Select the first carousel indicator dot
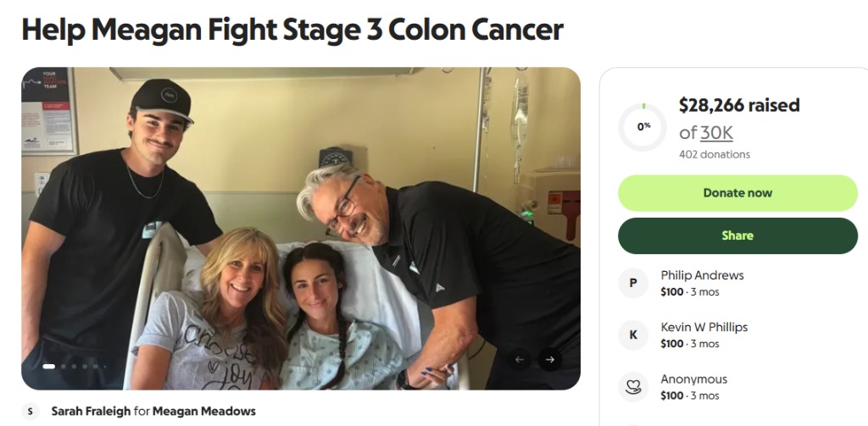The width and height of the screenshot is (868, 426). tap(48, 367)
